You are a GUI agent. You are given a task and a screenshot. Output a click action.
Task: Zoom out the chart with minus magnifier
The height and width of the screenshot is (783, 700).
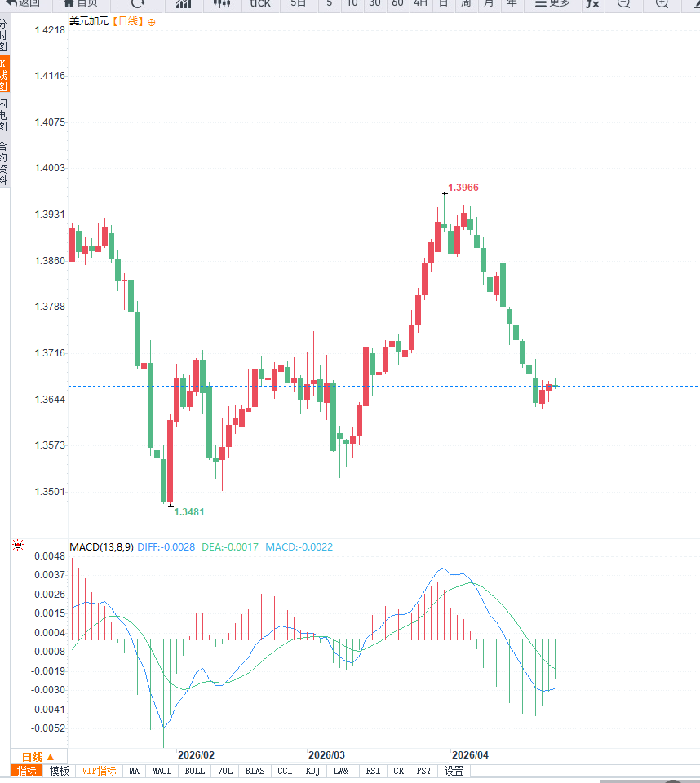coord(623,3)
